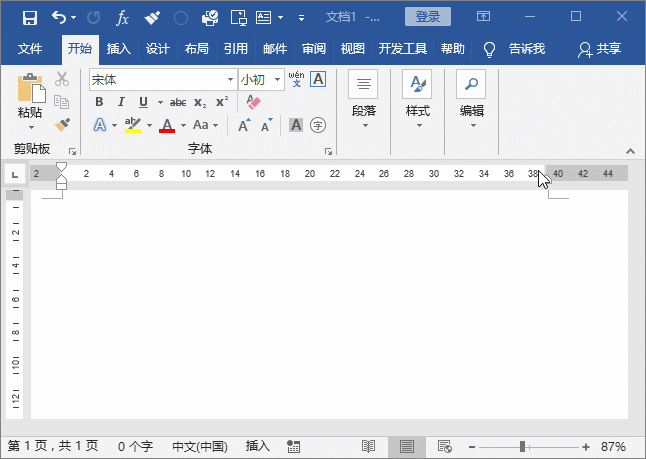Click the ruler tab selector L button
Image resolution: width=646 pixels, height=459 pixels.
(15, 175)
